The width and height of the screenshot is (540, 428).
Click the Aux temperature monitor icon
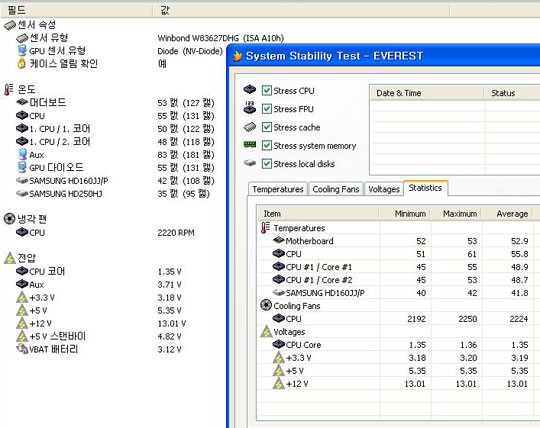point(22,154)
